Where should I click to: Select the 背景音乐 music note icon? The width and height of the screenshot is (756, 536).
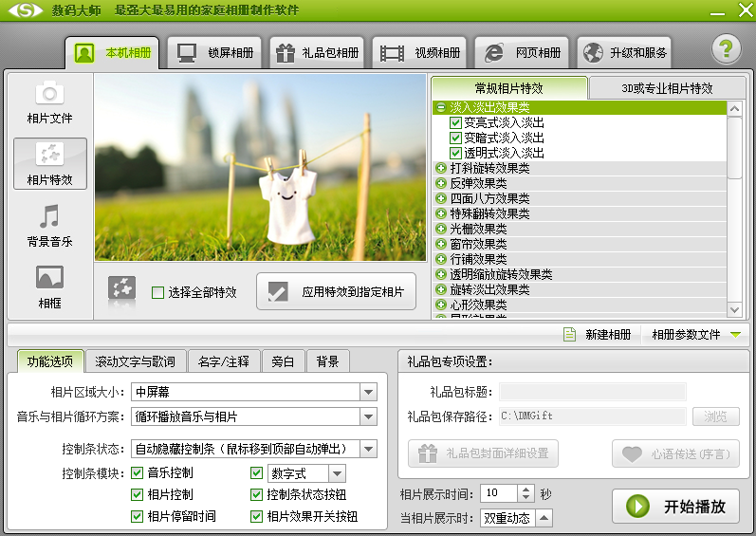tap(49, 216)
